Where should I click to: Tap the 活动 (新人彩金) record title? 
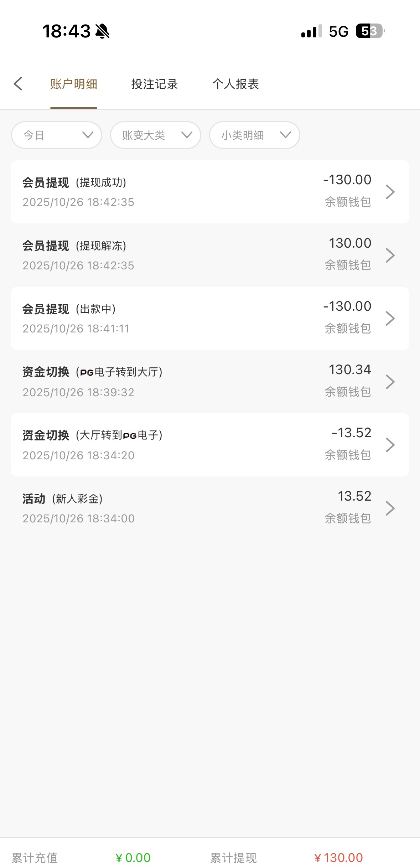pos(62,498)
